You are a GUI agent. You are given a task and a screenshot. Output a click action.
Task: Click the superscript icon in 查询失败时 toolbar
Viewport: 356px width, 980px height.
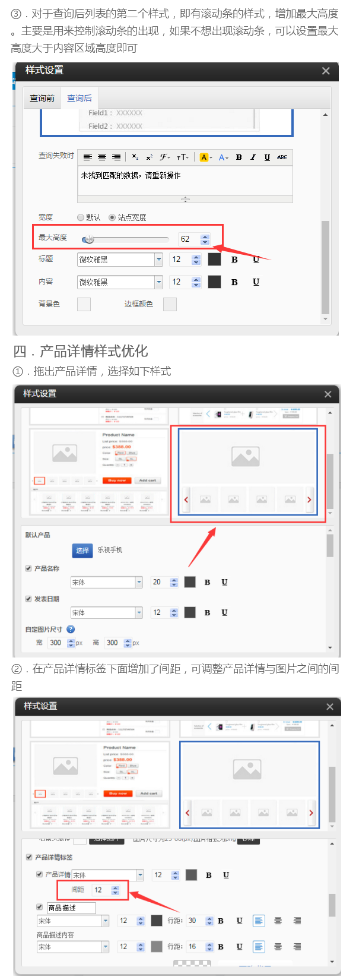click(x=149, y=157)
